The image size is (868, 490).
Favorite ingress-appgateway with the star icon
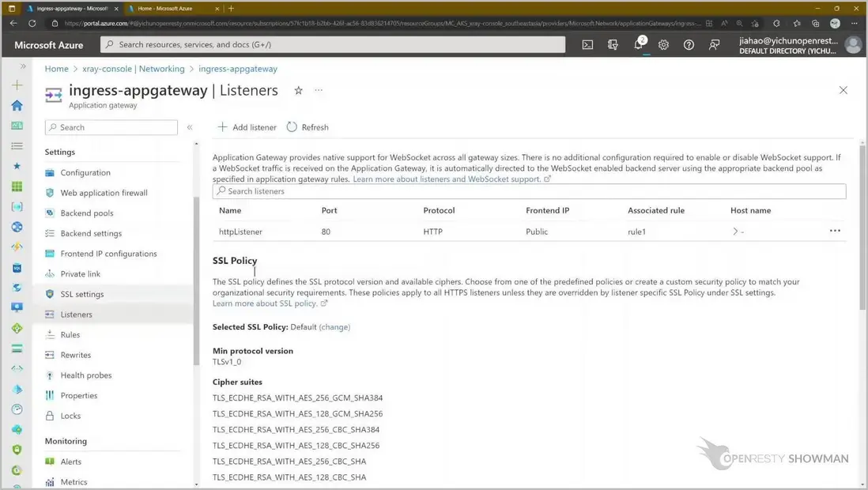click(x=298, y=90)
